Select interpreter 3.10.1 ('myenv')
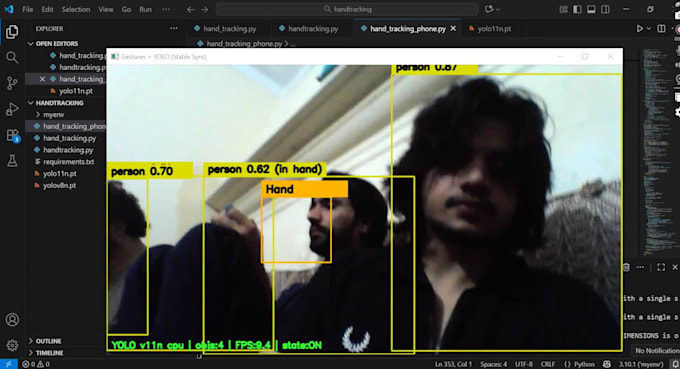Viewport: 680px width, 369px height. [641, 364]
